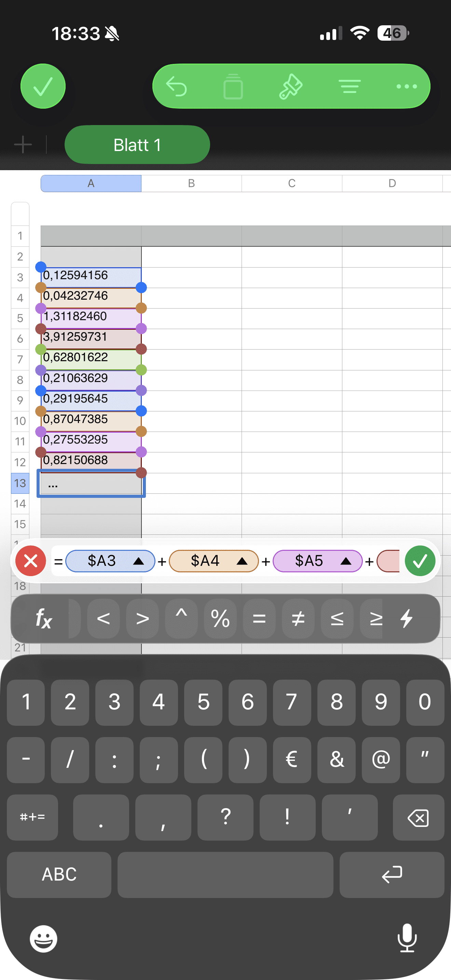Image resolution: width=451 pixels, height=980 pixels.
Task: Expand the $A4 reference options triangle
Action: [242, 561]
